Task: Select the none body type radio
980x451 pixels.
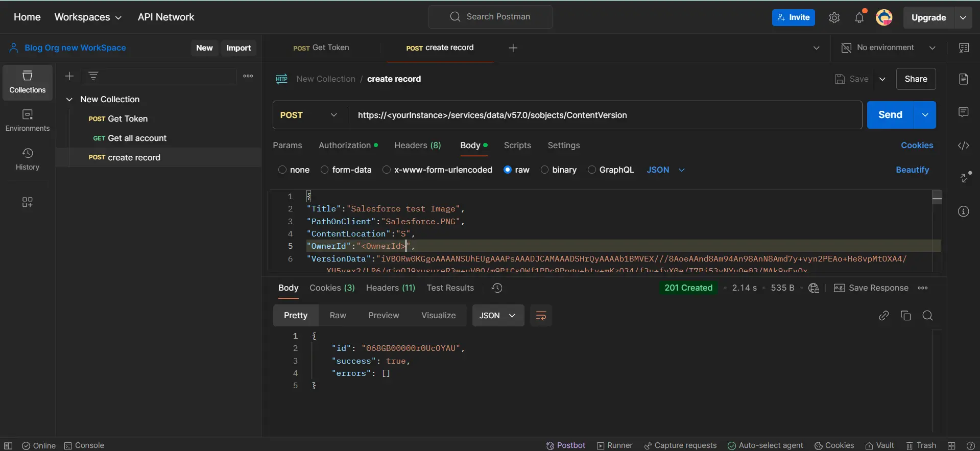Action: pos(282,170)
